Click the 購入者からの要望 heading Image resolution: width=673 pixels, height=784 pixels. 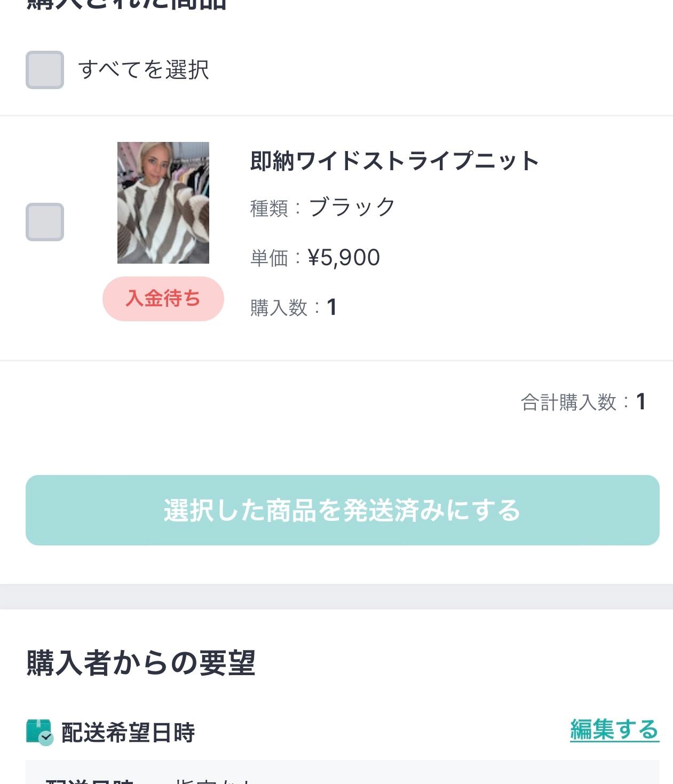click(141, 663)
